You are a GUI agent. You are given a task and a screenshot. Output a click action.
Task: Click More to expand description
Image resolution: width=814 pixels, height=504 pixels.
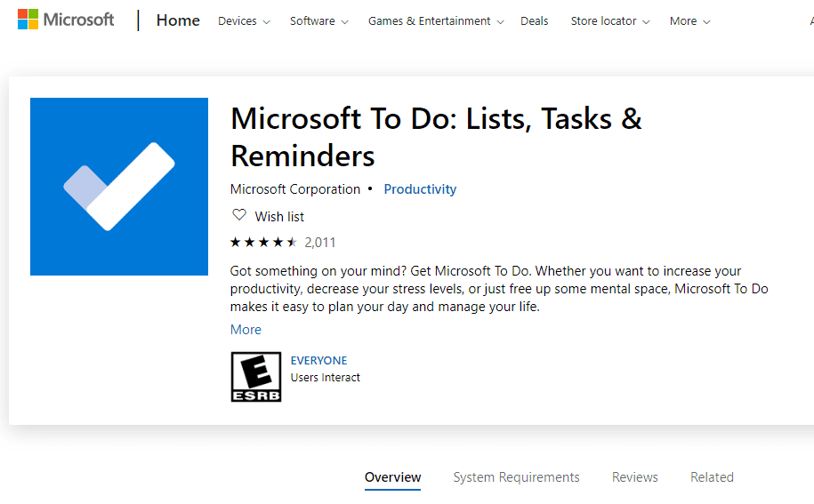(246, 330)
